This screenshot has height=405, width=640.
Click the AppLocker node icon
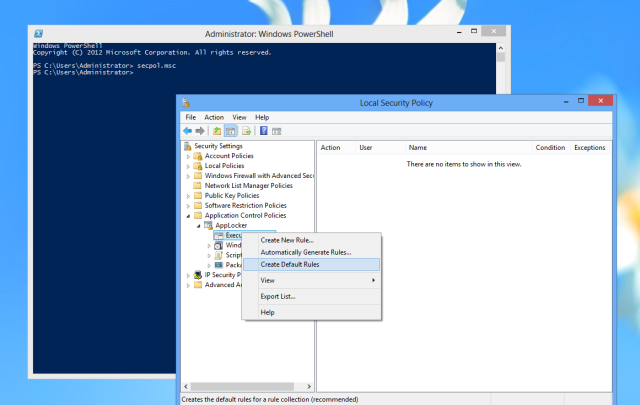208,225
